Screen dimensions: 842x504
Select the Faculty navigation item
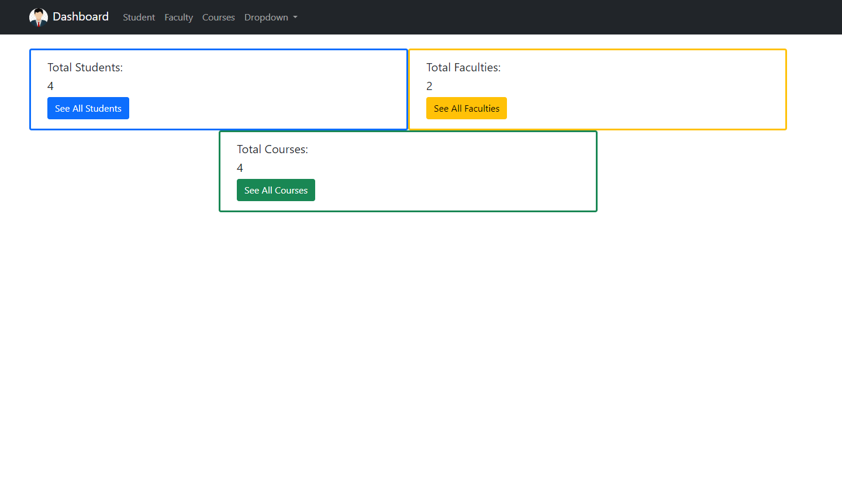(178, 17)
